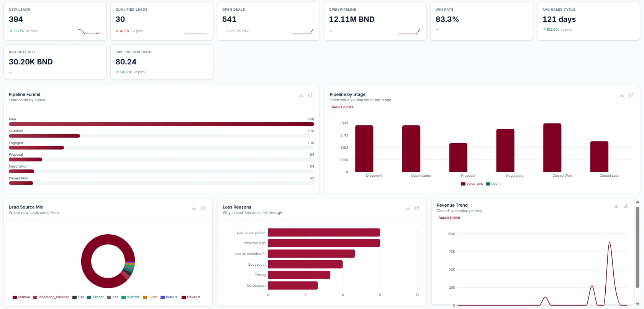
Task: Download the Pipeline Funnel chart
Action: tap(301, 95)
